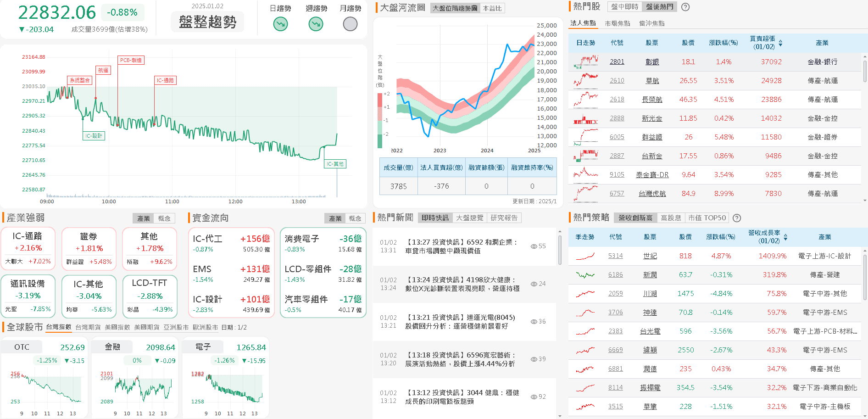Switch river chart to 本益比

point(492,8)
